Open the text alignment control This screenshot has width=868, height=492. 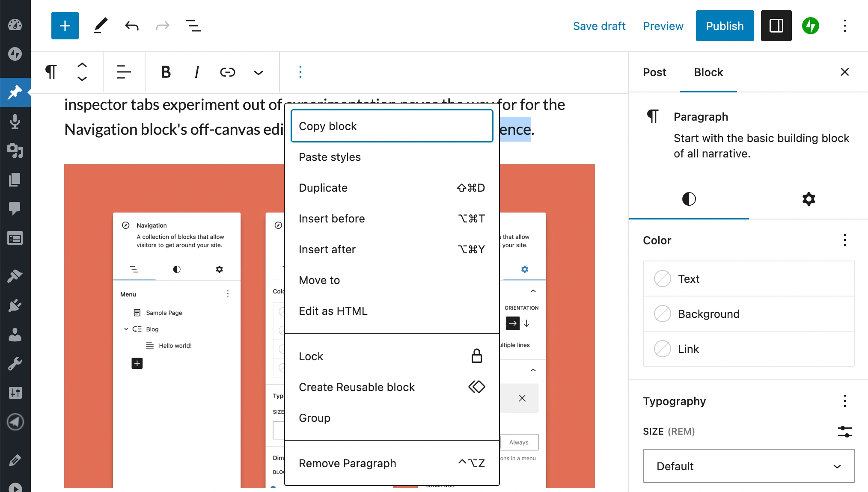tap(124, 72)
